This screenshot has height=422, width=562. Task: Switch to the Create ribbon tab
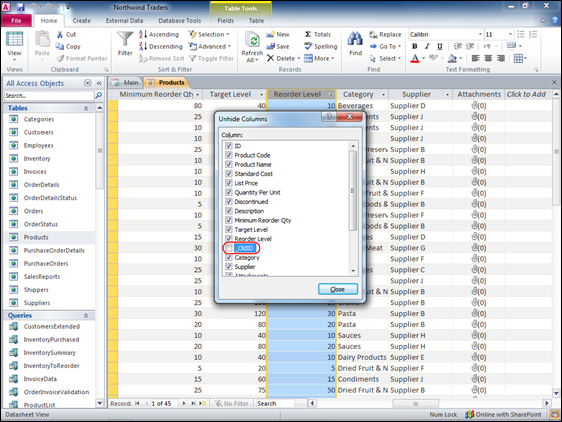point(82,21)
